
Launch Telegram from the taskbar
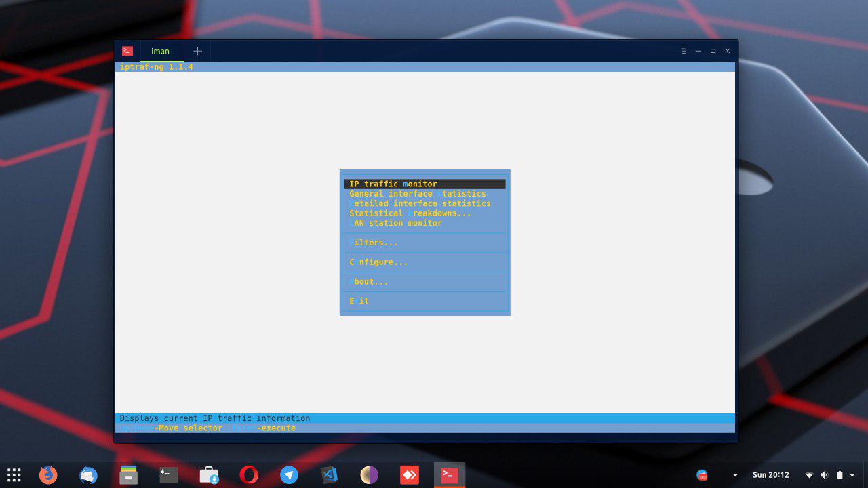click(289, 475)
